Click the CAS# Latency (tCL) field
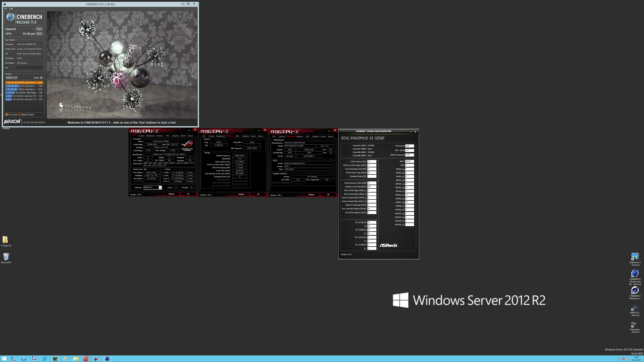This screenshot has height=362, width=644. [371, 161]
